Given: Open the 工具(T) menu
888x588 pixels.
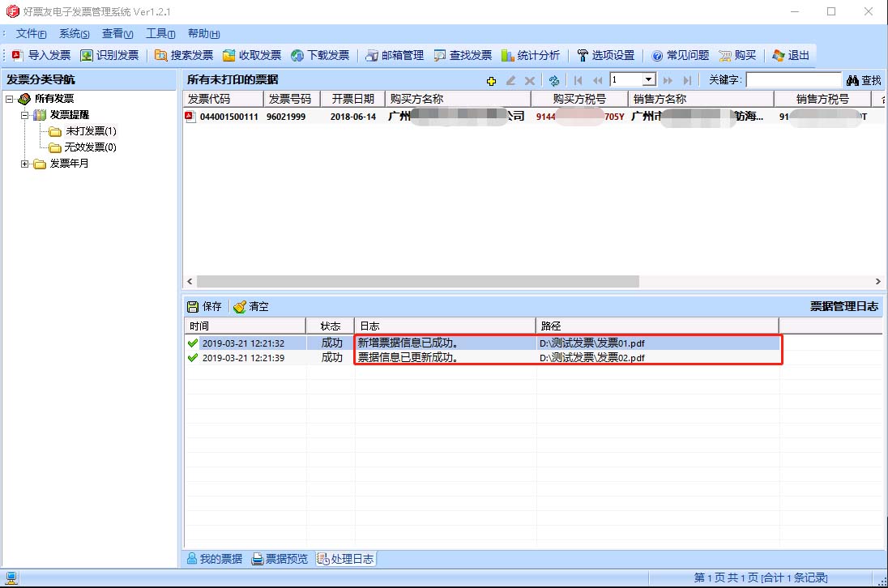Looking at the screenshot, I should pyautogui.click(x=160, y=34).
